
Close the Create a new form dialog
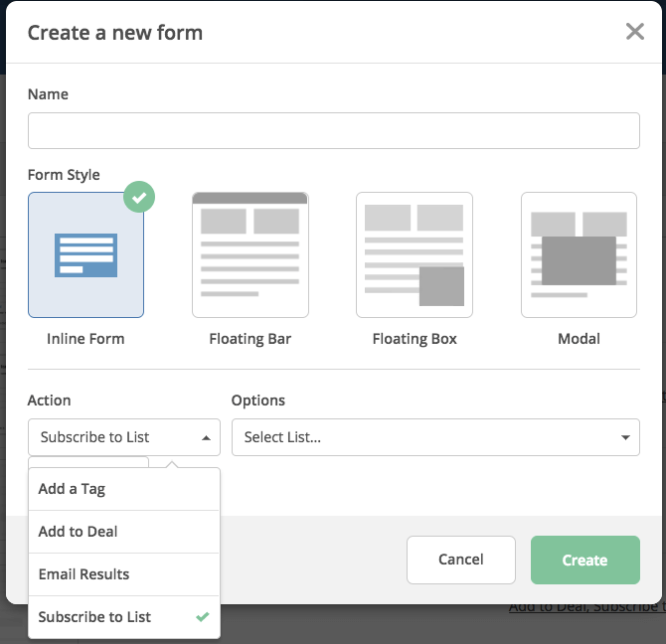tap(635, 32)
